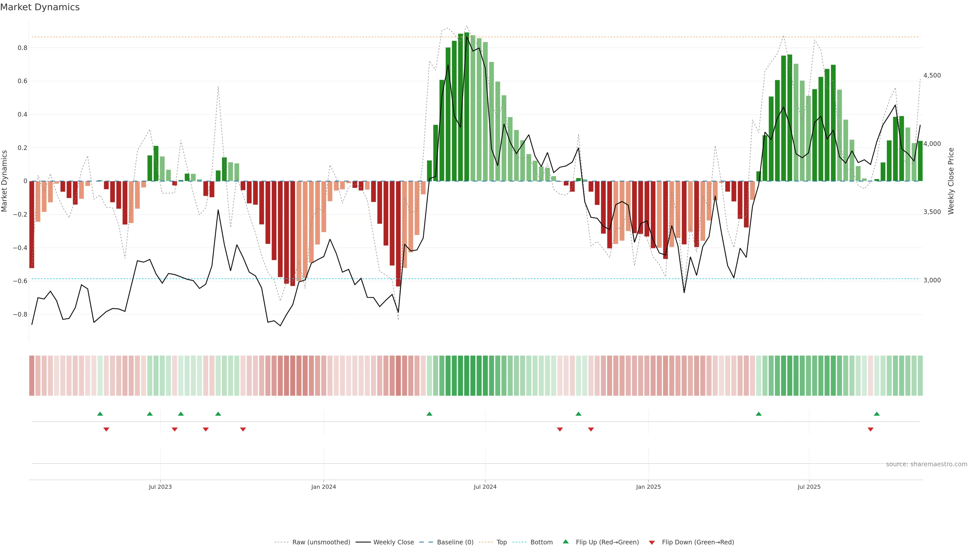The image size is (980, 551).
Task: Click the Jul 2025 axis label
Action: pyautogui.click(x=809, y=487)
